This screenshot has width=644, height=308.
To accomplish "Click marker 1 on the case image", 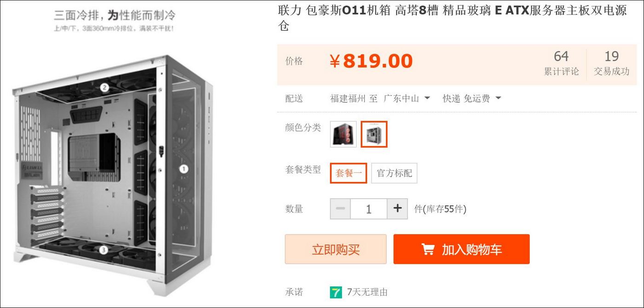I will 184,169.
